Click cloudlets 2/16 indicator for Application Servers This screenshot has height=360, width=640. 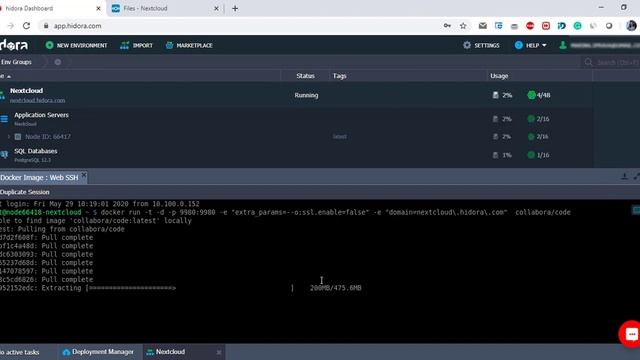point(538,119)
